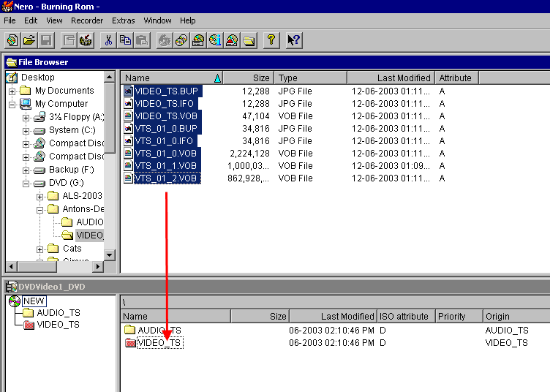Toggle the File Browser folder toolbar icon

(x=249, y=40)
